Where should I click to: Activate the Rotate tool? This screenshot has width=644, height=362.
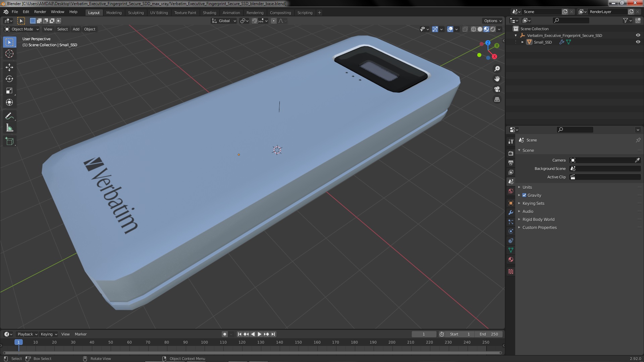tap(9, 79)
